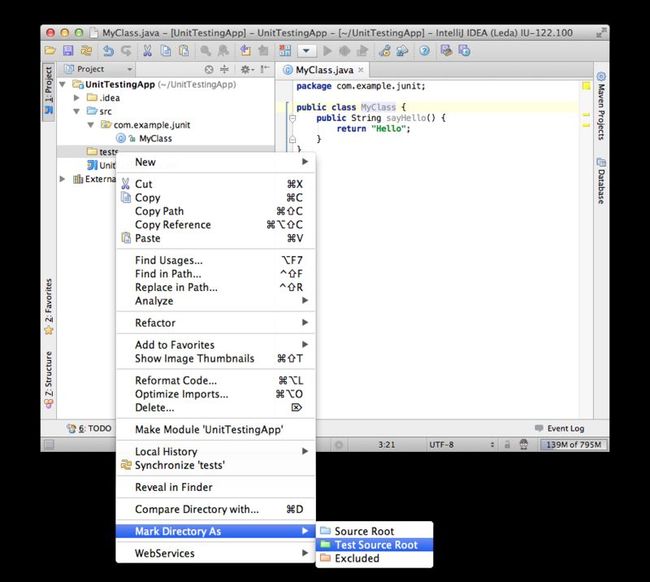Click the Synchronize toolbar icon
This screenshot has height=582, width=650.
tap(86, 51)
